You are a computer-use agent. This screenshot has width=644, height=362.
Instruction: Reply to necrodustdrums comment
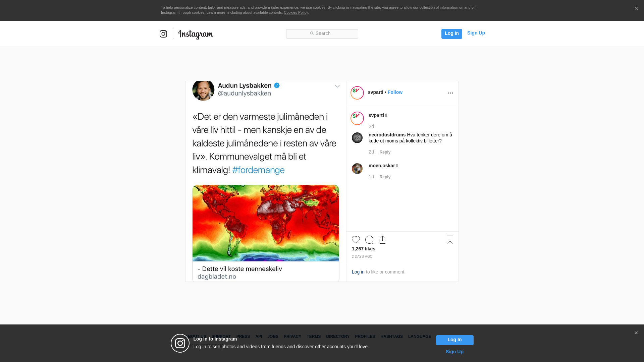pyautogui.click(x=385, y=152)
